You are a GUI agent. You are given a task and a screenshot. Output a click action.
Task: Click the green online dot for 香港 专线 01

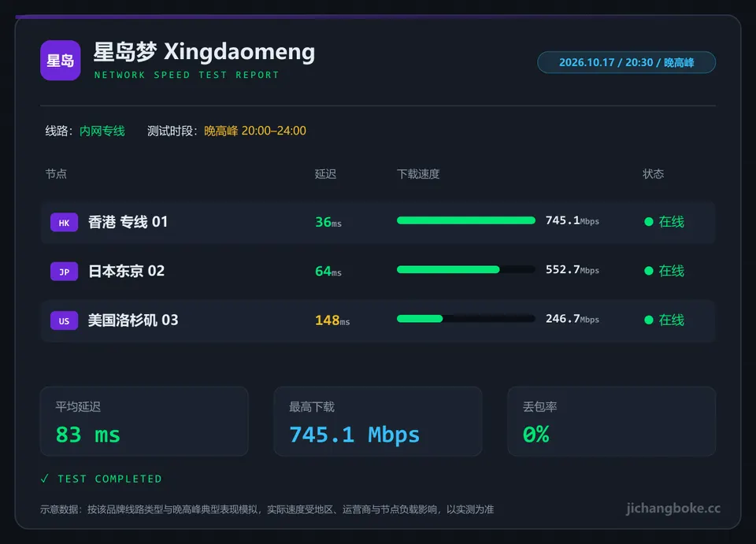tap(648, 222)
